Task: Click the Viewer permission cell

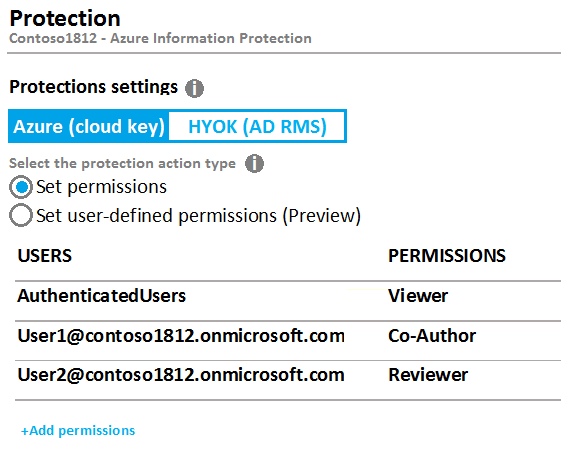Action: (x=418, y=296)
